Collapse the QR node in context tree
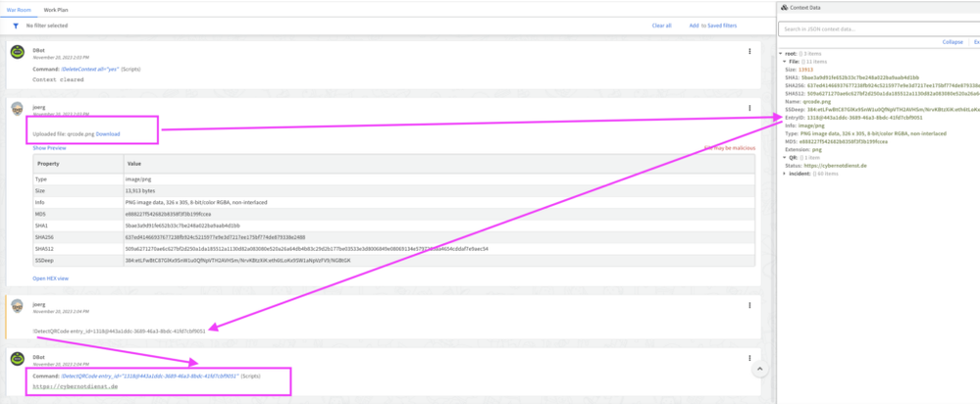Viewport: 980px width, 404px height. click(785, 157)
